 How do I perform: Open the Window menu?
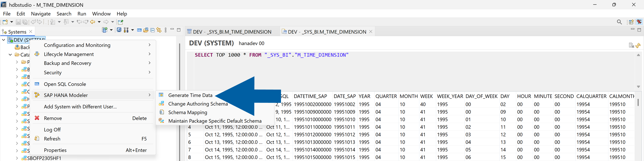point(101,13)
